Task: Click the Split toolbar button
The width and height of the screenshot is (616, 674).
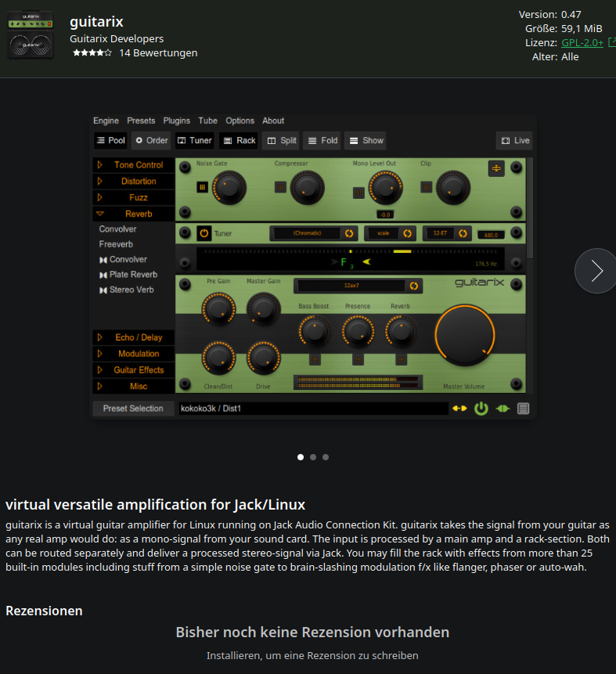Action: [282, 141]
